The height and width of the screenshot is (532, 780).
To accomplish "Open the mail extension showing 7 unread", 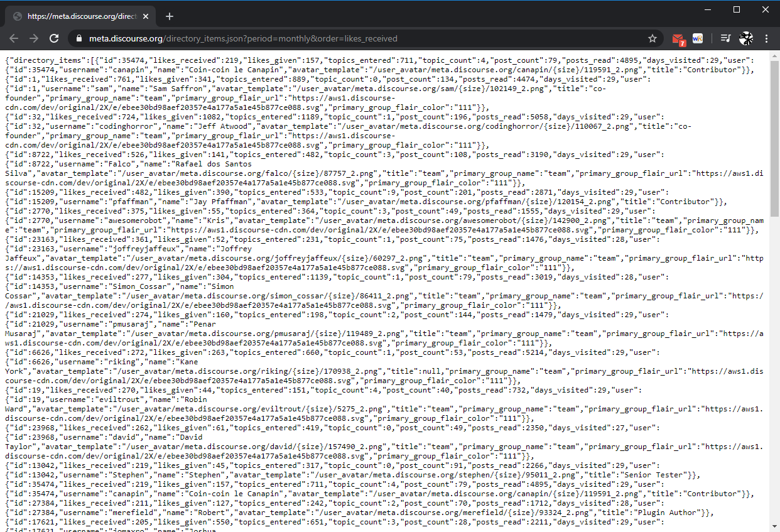I will [678, 39].
